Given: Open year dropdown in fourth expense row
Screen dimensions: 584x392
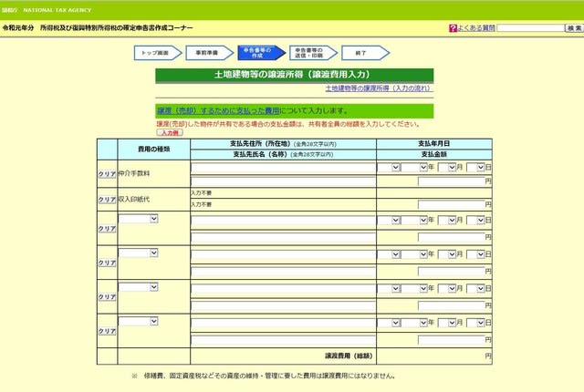Looking at the screenshot, I should pos(414,254).
